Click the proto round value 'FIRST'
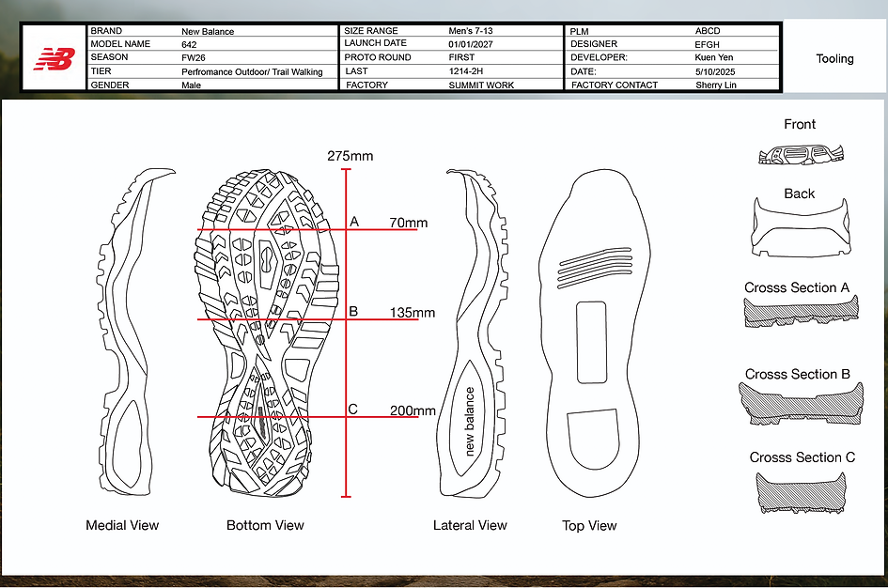Screen dimensions: 888x588 pyautogui.click(x=461, y=57)
